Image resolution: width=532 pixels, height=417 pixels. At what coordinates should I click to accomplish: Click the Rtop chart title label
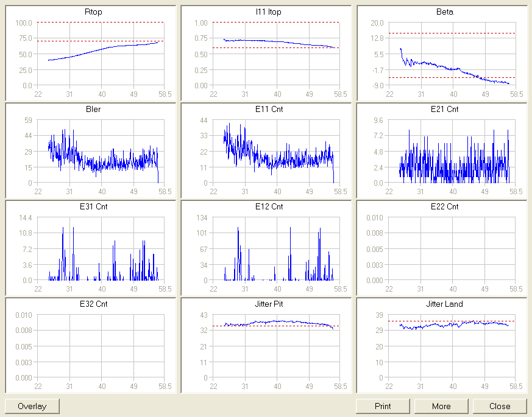93,12
